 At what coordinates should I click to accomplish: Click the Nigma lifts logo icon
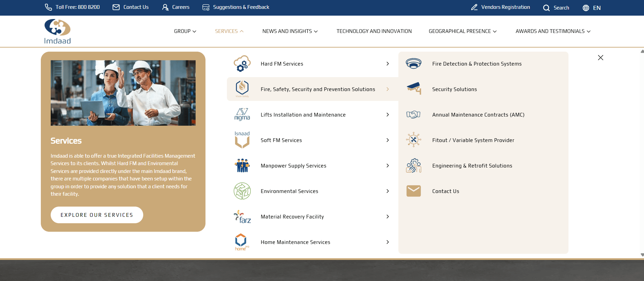click(x=242, y=115)
